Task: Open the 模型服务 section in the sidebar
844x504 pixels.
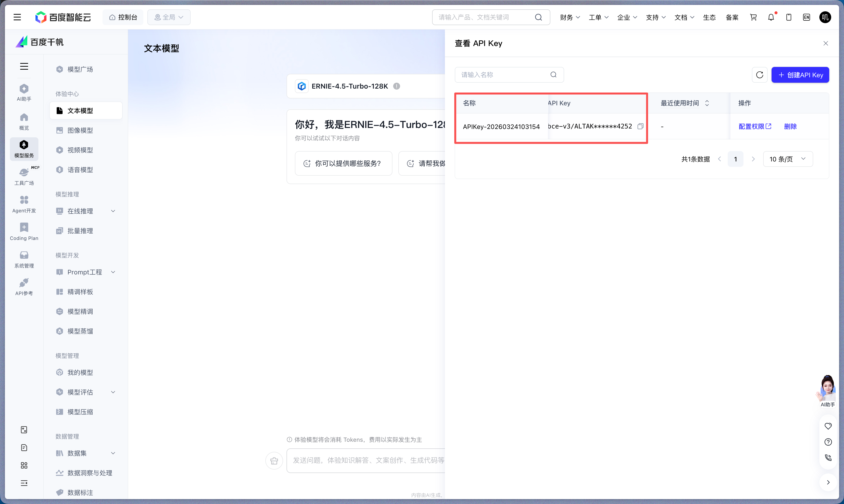Action: pyautogui.click(x=24, y=149)
